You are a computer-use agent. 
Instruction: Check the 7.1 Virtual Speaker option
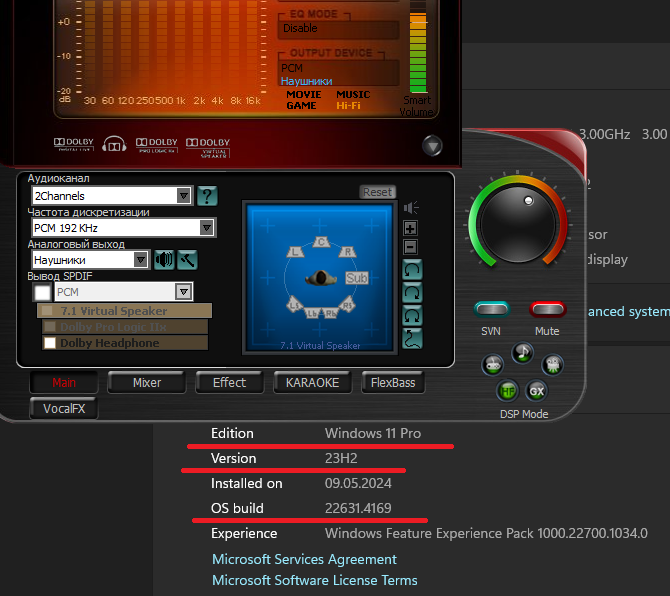pyautogui.click(x=47, y=311)
